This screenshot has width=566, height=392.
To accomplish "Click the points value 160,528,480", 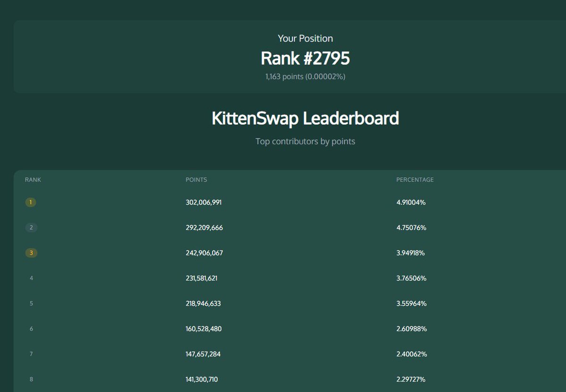I will pos(204,329).
